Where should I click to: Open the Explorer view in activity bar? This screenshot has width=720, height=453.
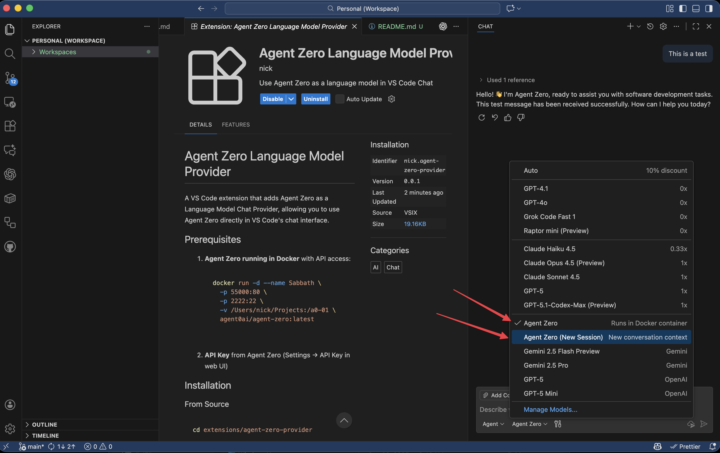coord(10,29)
